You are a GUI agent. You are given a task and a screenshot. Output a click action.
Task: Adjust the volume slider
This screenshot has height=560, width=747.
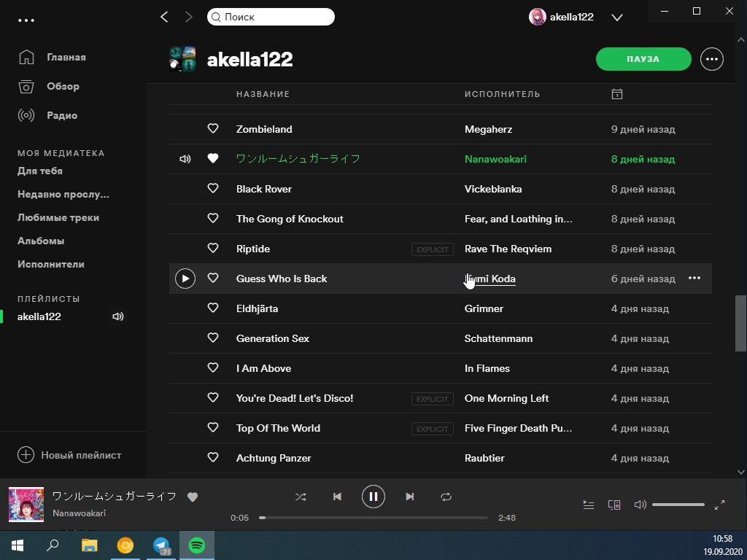point(678,505)
